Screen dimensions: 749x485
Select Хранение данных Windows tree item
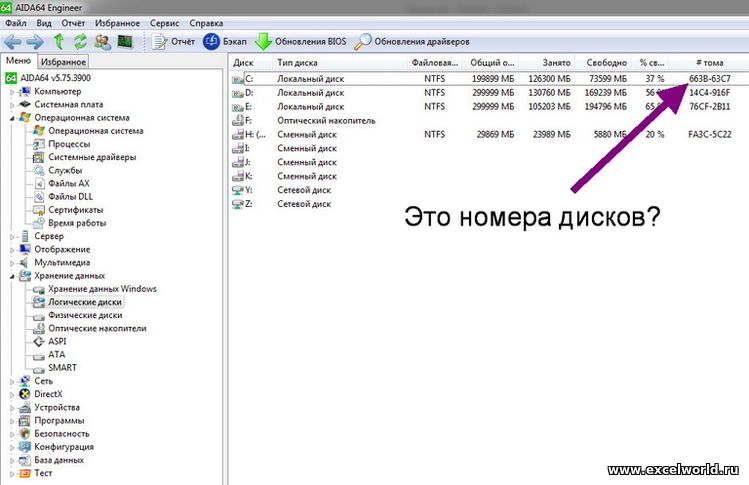(102, 289)
